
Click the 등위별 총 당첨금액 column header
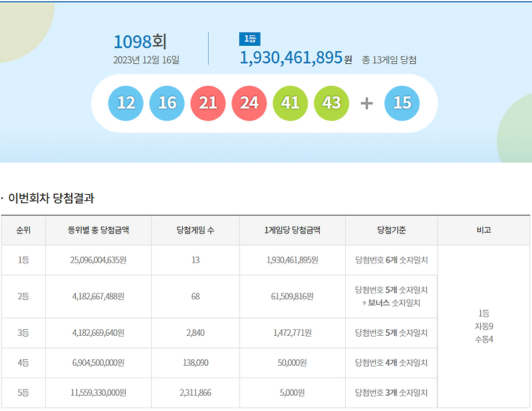click(x=98, y=230)
